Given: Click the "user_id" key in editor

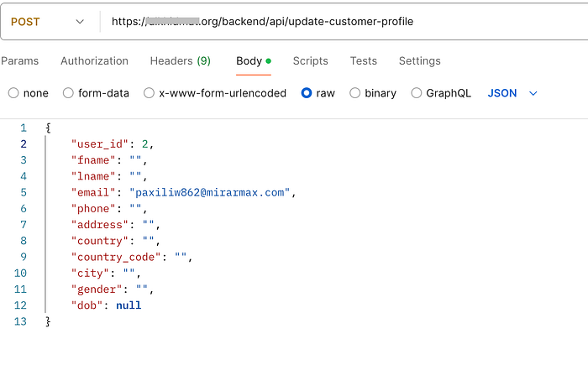Looking at the screenshot, I should click(x=100, y=144).
